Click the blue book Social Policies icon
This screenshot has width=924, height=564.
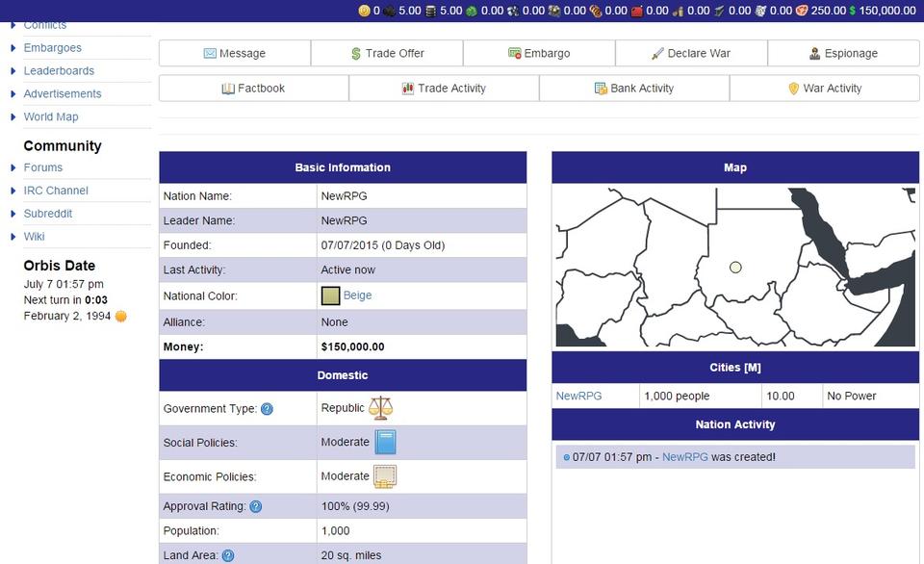(x=385, y=443)
